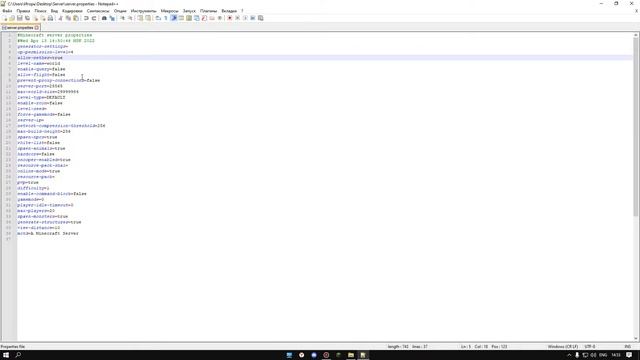Open the Синтаксисы menu
The height and width of the screenshot is (360, 640).
[x=98, y=11]
